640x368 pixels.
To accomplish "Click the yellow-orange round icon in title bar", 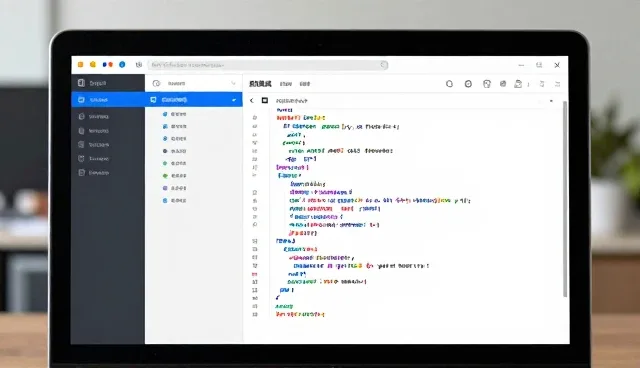I will click(93, 64).
